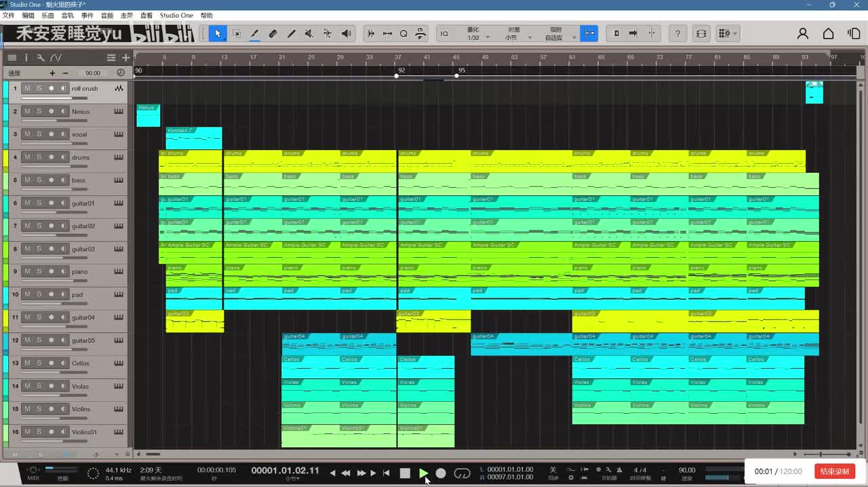Mute the Cellos track
The height and width of the screenshot is (487, 868).
27,363
